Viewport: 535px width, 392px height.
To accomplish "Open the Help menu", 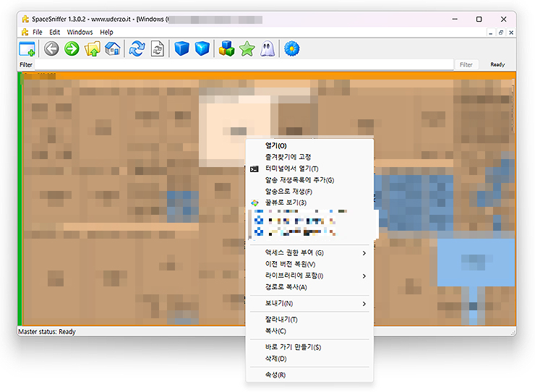I will 106,32.
